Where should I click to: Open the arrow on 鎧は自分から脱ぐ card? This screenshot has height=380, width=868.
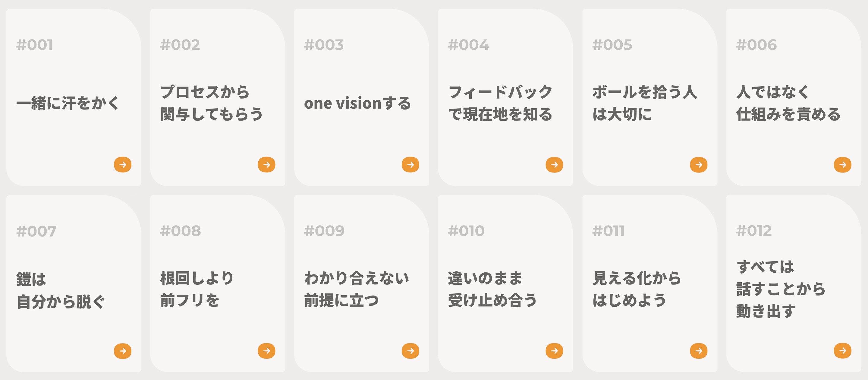[122, 351]
